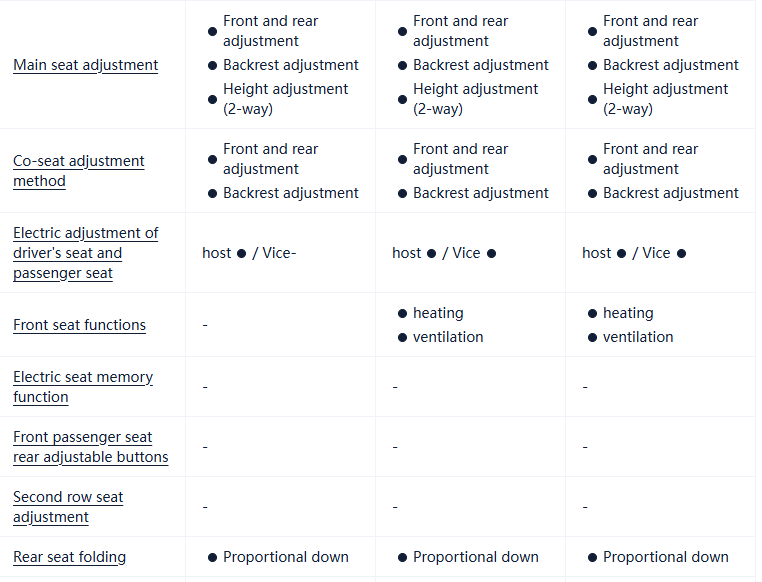Open the Main seat adjustment link
Screen dimensions: 762x582
tap(85, 65)
